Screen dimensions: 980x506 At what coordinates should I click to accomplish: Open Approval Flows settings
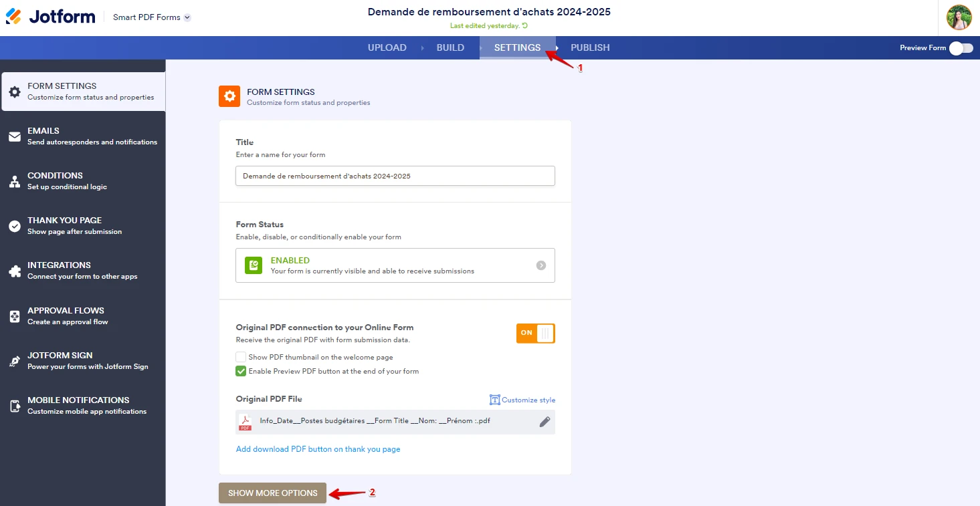point(67,315)
